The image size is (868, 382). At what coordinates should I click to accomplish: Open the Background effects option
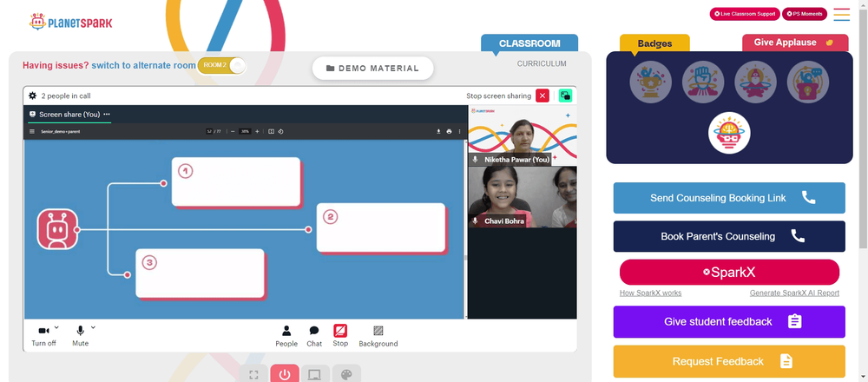click(x=378, y=336)
